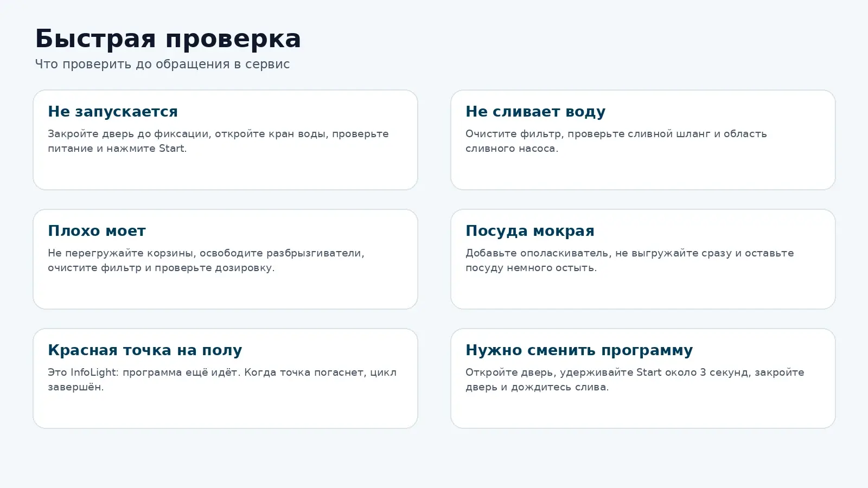This screenshot has width=868, height=488.
Task: Click the 'Быстрая проверка' main heading
Action: pyautogui.click(x=168, y=39)
